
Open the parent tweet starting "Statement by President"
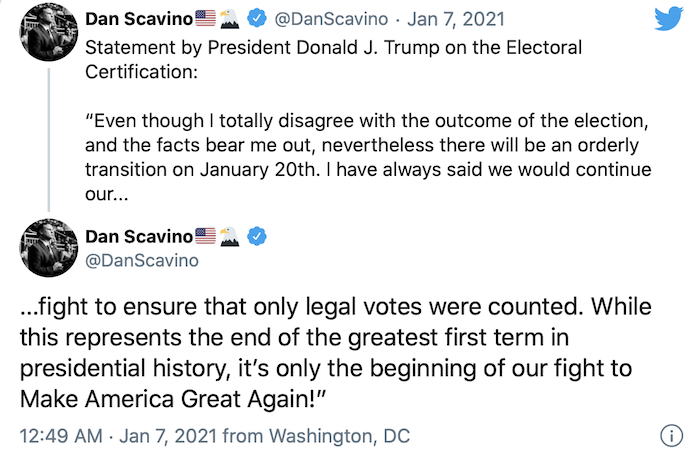click(368, 121)
